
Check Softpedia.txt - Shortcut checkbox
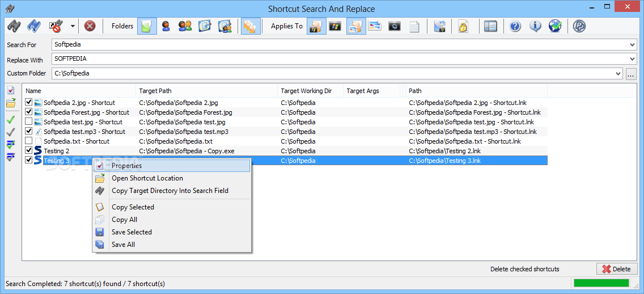point(29,141)
